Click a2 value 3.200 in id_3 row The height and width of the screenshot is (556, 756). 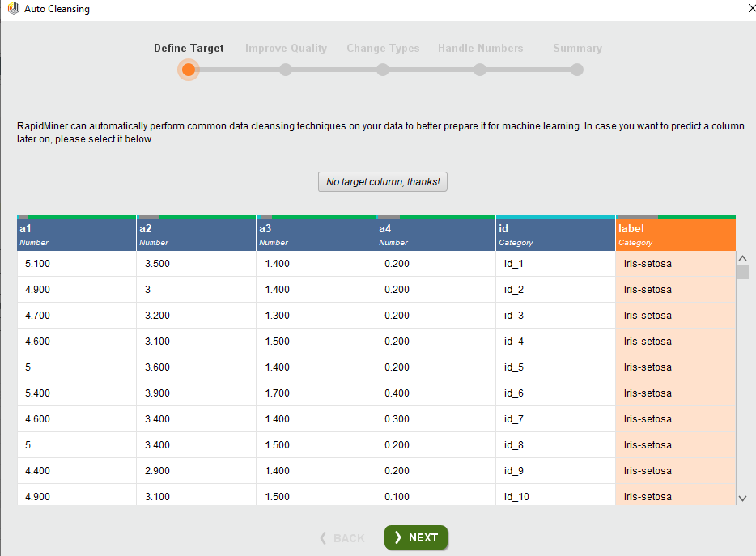(x=196, y=316)
